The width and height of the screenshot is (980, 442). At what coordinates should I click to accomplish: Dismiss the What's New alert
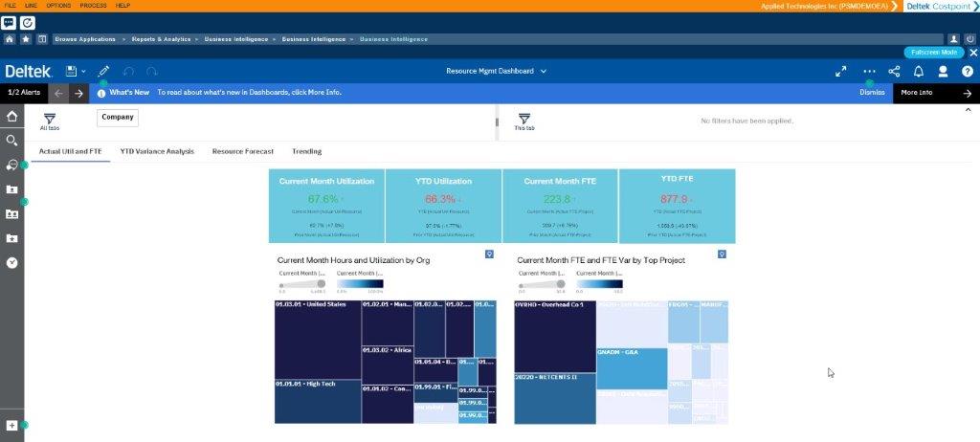pyautogui.click(x=871, y=93)
